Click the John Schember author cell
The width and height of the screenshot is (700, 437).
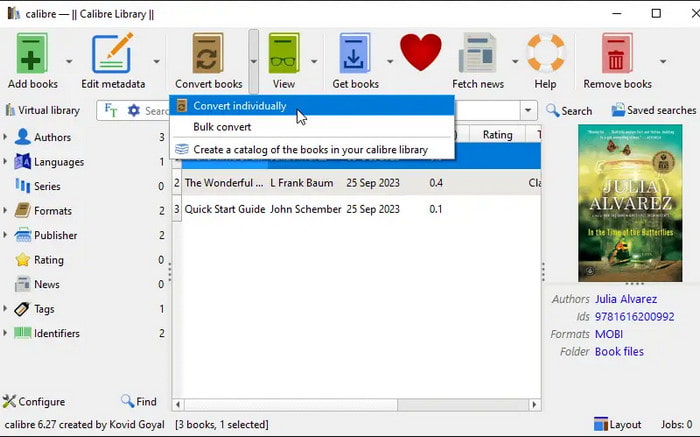pyautogui.click(x=305, y=209)
